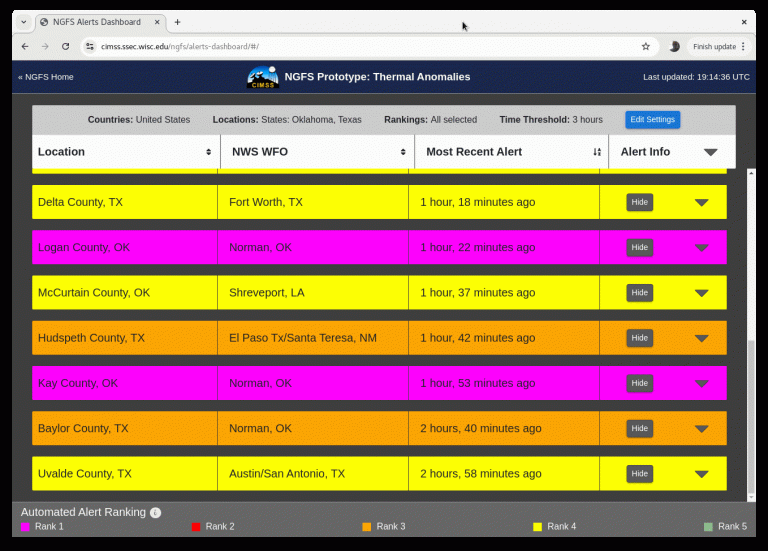Image resolution: width=768 pixels, height=551 pixels.
Task: Expand all rows via Alert Info header arrow
Action: click(710, 152)
